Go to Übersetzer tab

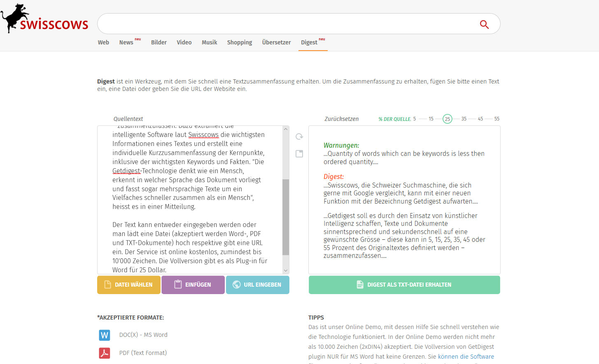coord(276,42)
